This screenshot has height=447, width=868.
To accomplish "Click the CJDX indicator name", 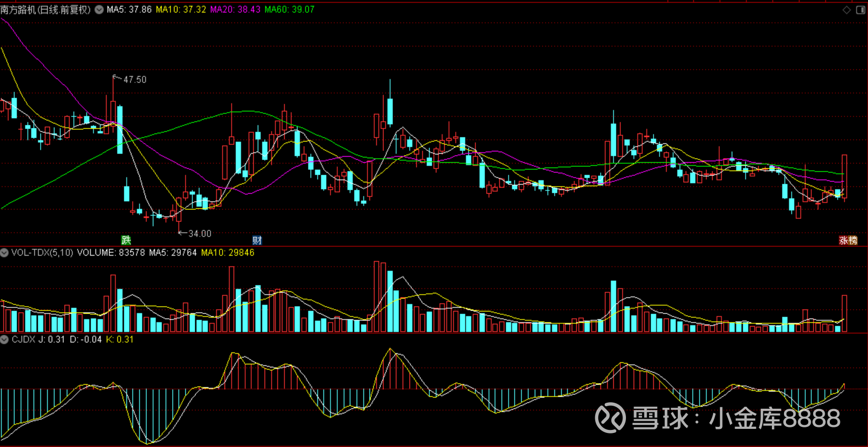I will click(x=24, y=340).
